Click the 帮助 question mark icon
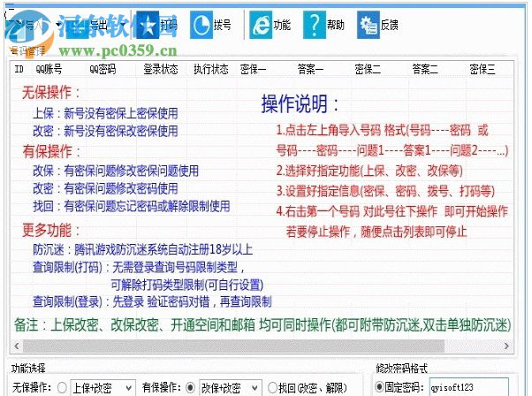 coord(315,25)
